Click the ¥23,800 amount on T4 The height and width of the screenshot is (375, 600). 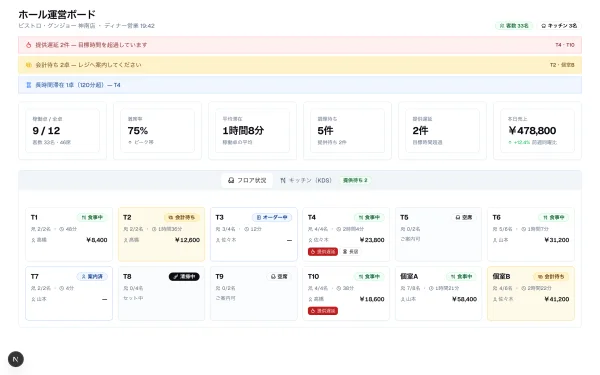click(x=372, y=240)
